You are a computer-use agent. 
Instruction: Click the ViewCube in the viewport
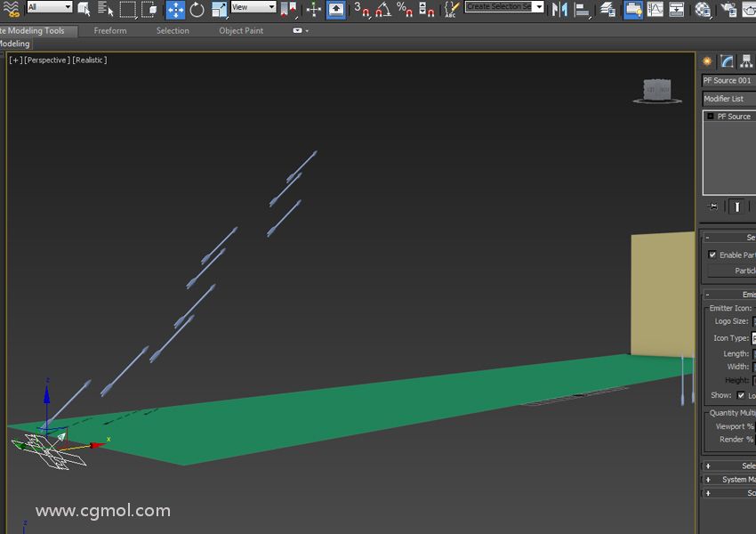click(657, 91)
